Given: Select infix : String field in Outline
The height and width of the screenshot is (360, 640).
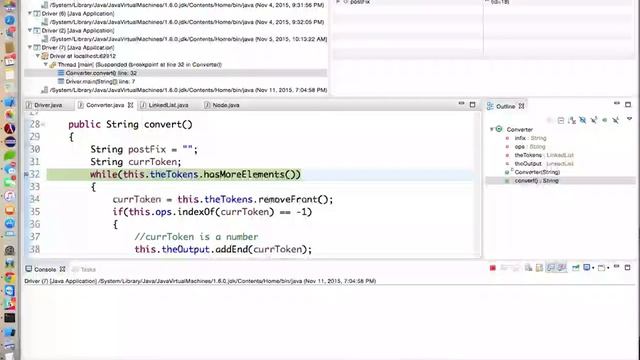Looking at the screenshot, I should tap(530, 138).
